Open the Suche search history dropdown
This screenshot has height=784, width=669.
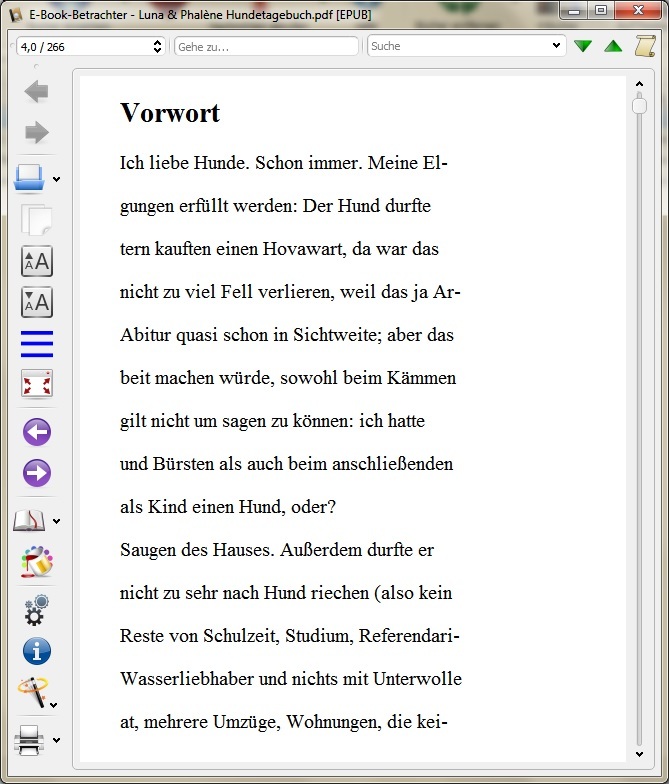tap(557, 46)
